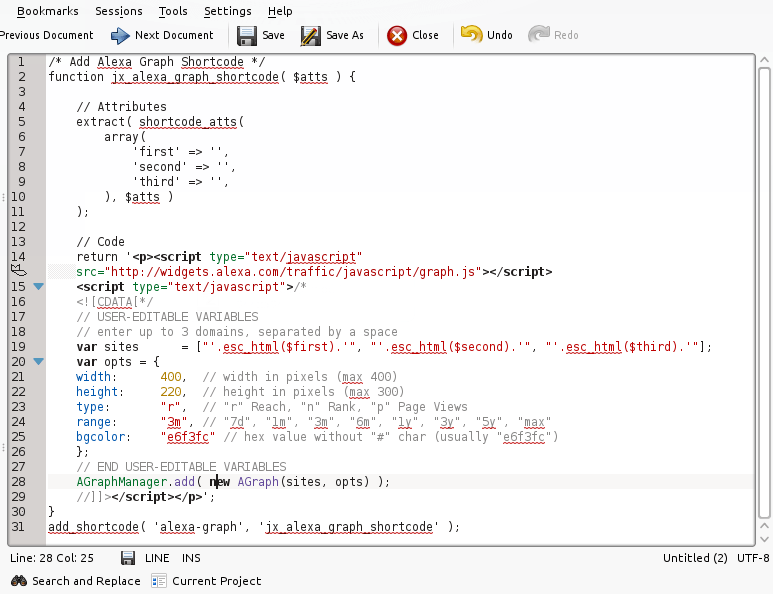Collapse the code fold at line 15

pos(38,286)
